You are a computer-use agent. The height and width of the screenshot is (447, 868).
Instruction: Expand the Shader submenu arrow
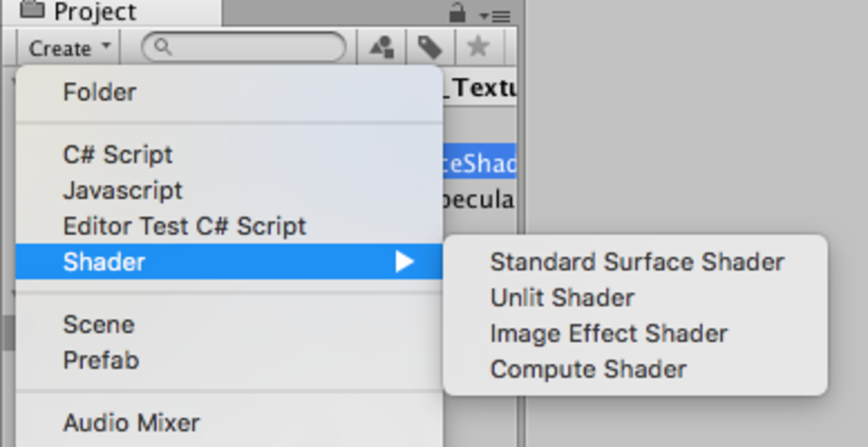point(404,262)
